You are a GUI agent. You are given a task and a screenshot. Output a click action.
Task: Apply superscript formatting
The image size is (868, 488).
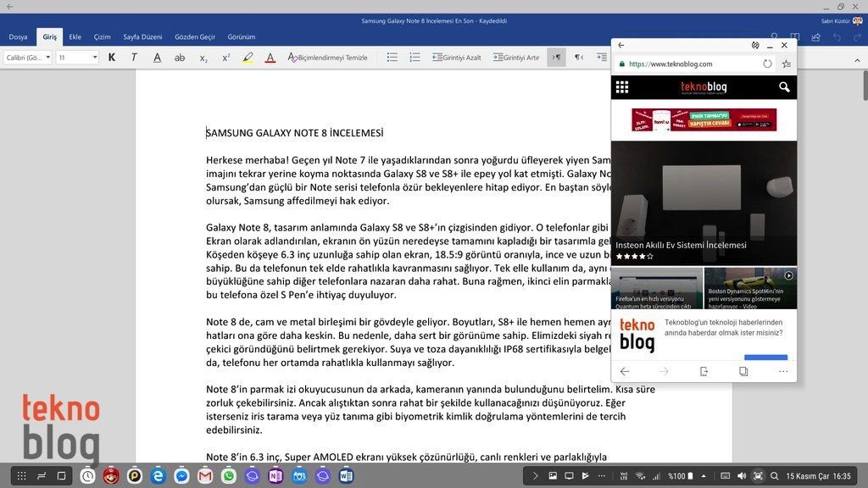tap(226, 58)
